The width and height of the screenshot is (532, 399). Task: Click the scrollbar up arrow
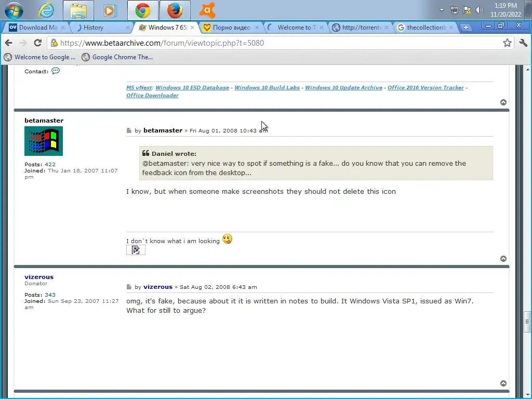click(528, 69)
